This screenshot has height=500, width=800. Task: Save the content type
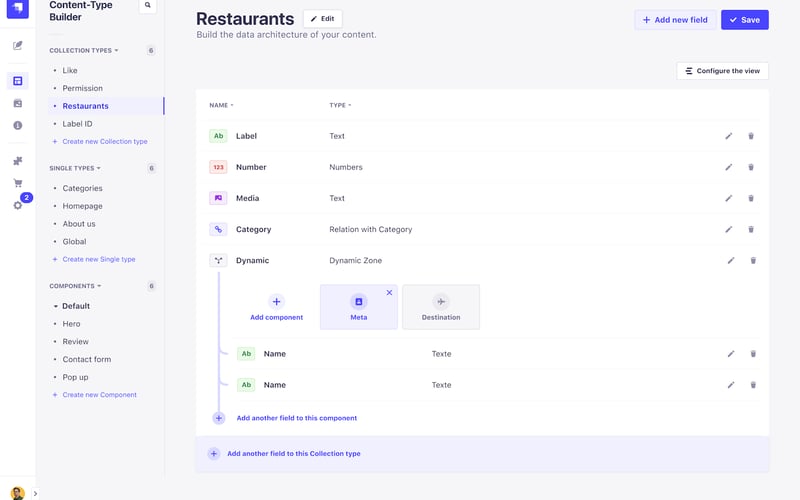[744, 20]
